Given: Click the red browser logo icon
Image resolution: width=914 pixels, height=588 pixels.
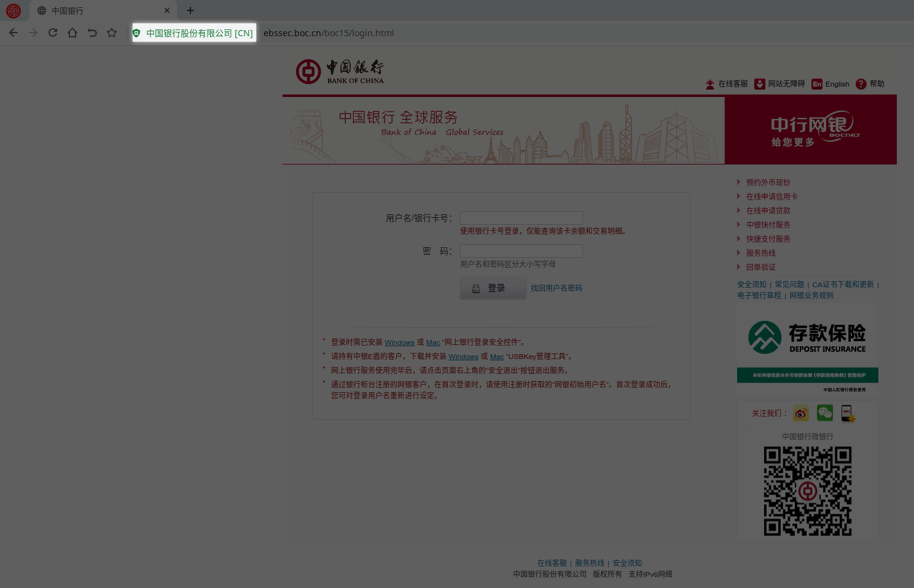Looking at the screenshot, I should coord(14,10).
